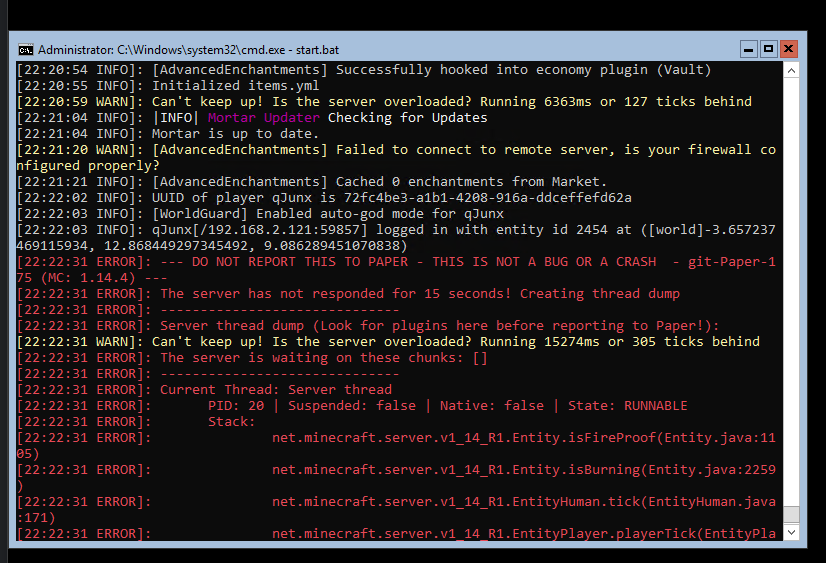Open the cmd.exe system menu icon
Viewport: 826px width, 563px height.
25,50
